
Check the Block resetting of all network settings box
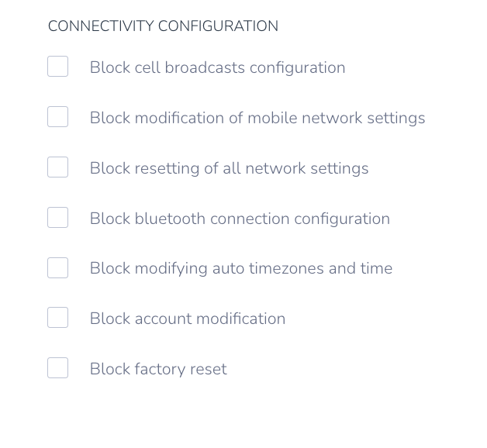[x=57, y=167]
